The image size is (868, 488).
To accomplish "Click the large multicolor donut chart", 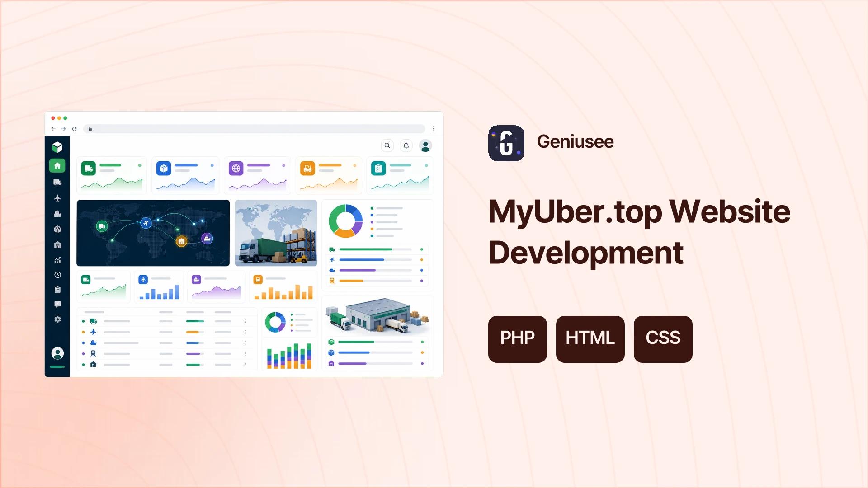I will [x=345, y=221].
